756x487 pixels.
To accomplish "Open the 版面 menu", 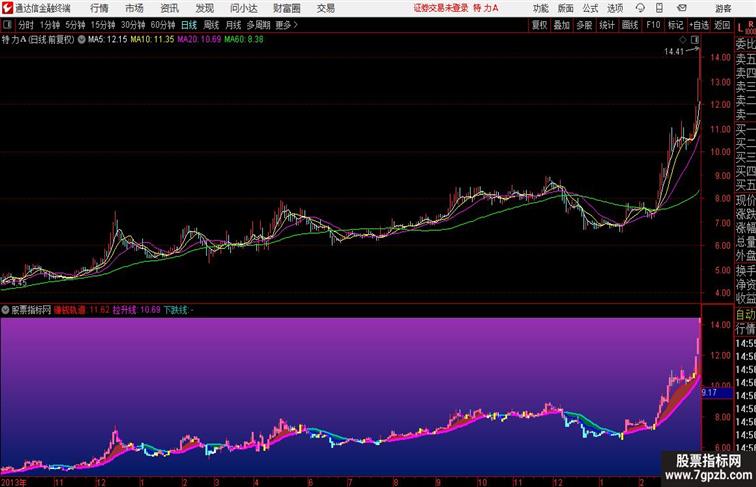I will tap(565, 8).
